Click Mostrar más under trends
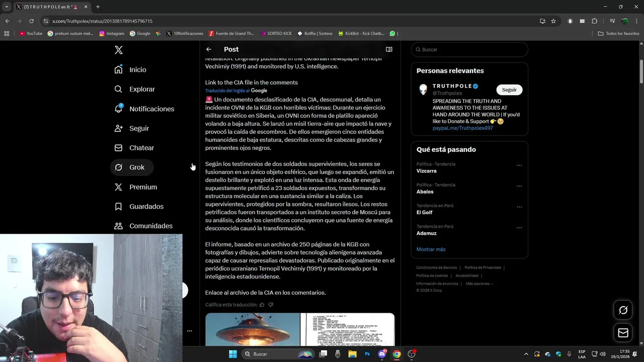The image size is (644, 362). [x=431, y=249]
